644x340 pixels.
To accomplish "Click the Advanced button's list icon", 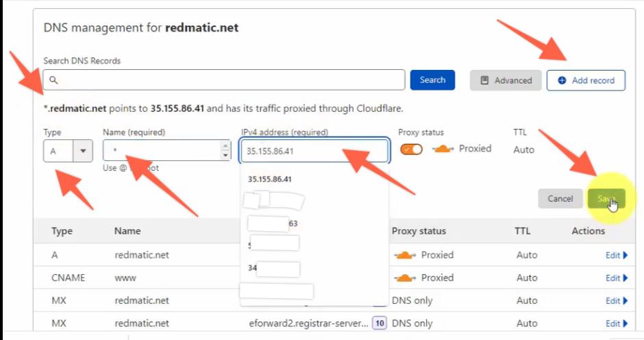I will 484,80.
